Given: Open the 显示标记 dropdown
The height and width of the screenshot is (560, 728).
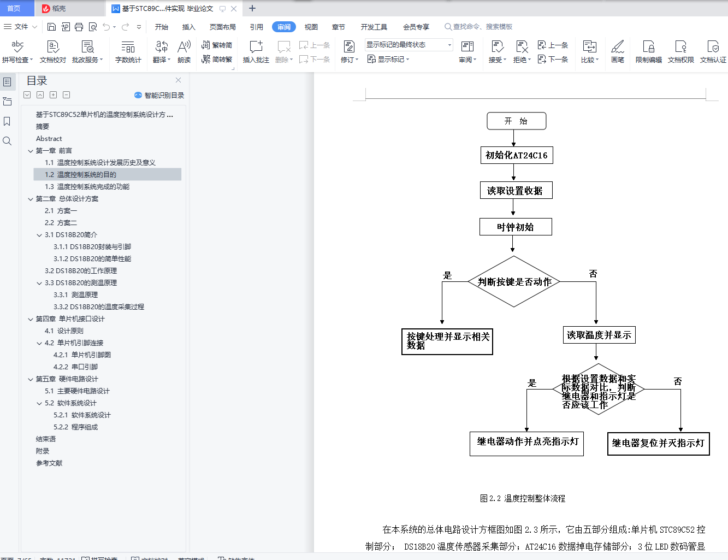Looking at the screenshot, I should 388,59.
